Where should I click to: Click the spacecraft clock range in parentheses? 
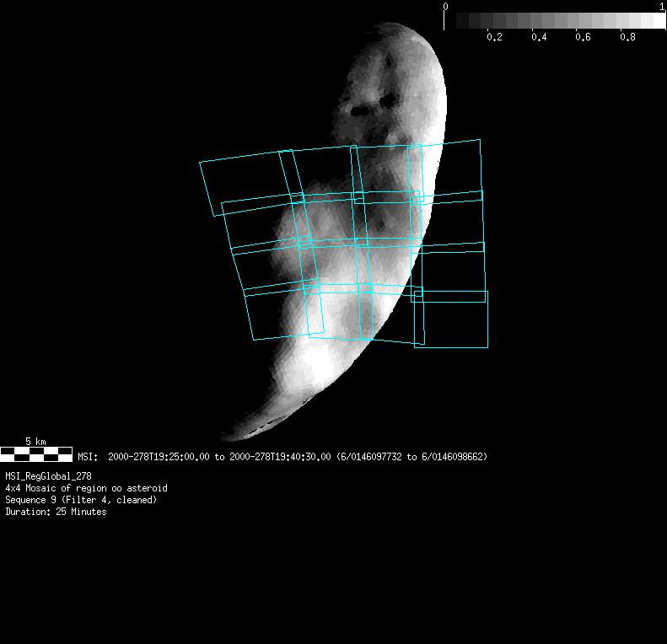tap(411, 457)
